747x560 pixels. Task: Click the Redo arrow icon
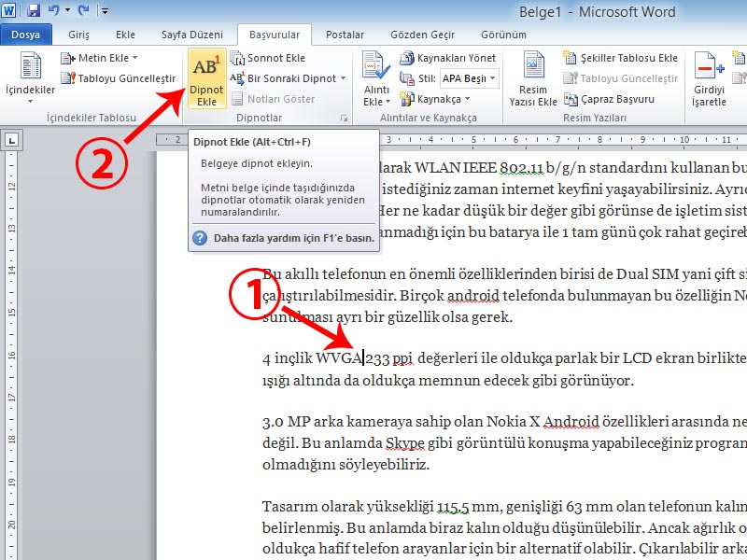(84, 10)
